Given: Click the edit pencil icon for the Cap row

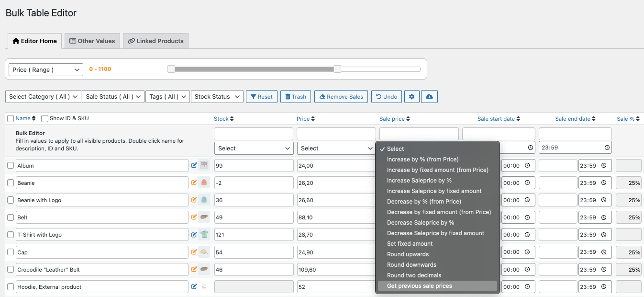Looking at the screenshot, I should tap(194, 252).
